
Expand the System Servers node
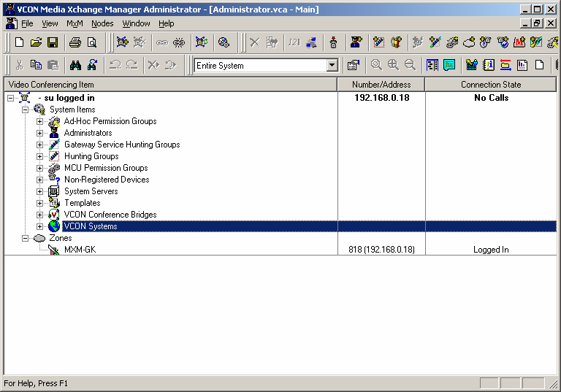(39, 191)
